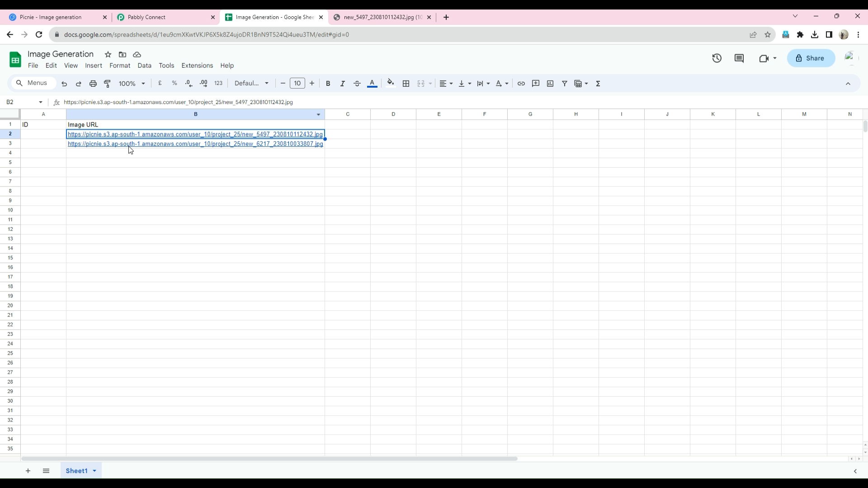Toggle italic formatting
Viewport: 868px width, 488px height.
point(343,84)
